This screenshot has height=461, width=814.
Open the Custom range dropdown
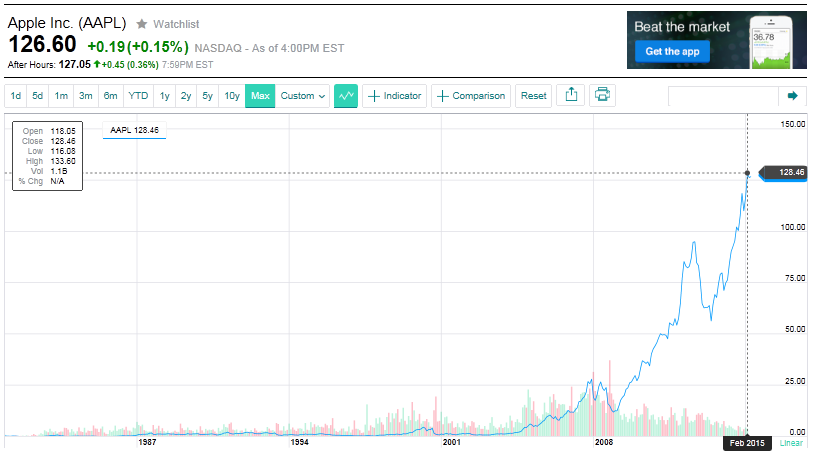(303, 96)
